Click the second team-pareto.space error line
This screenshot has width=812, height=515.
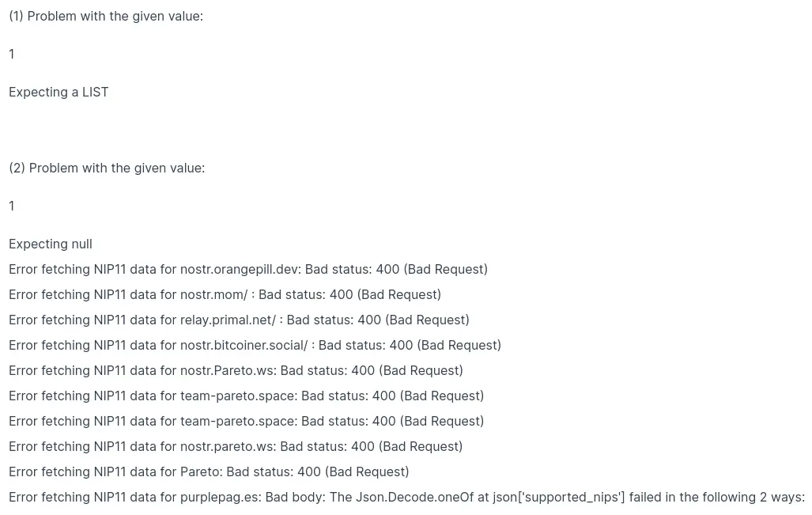click(246, 422)
